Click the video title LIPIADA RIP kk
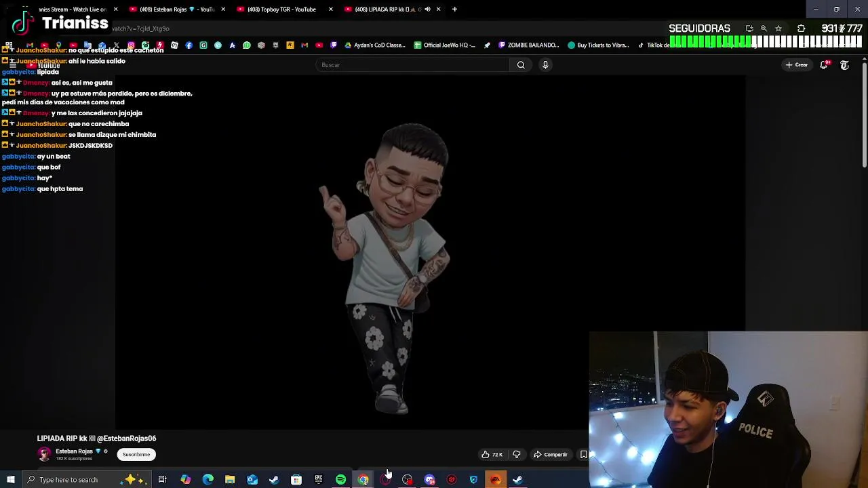Screen dimensions: 868x488 [x=96, y=439]
